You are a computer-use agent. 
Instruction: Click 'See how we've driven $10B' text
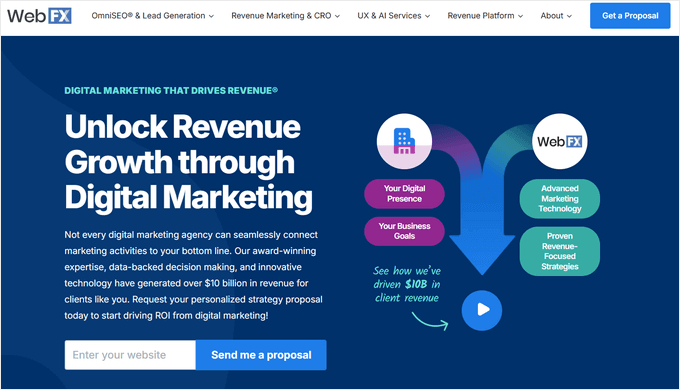(x=407, y=284)
